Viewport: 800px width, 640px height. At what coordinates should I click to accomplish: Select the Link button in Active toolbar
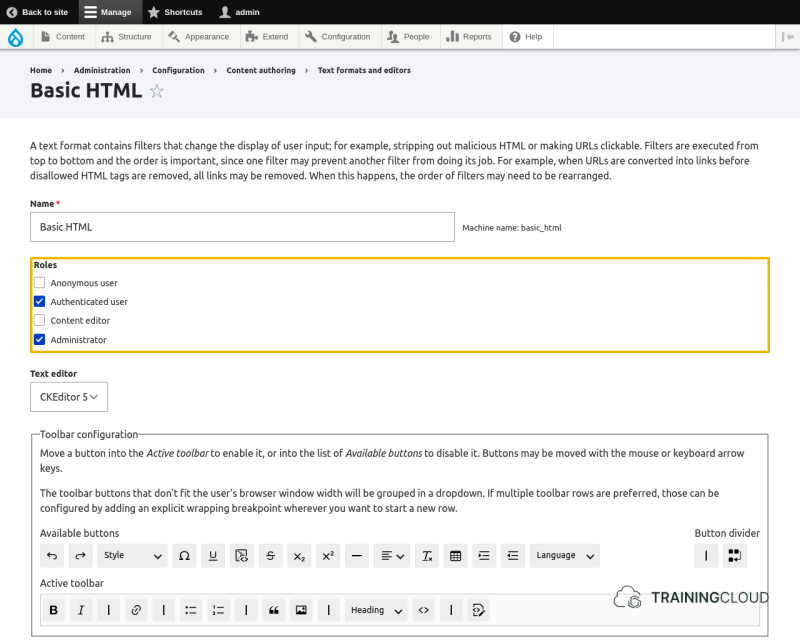[x=136, y=610]
